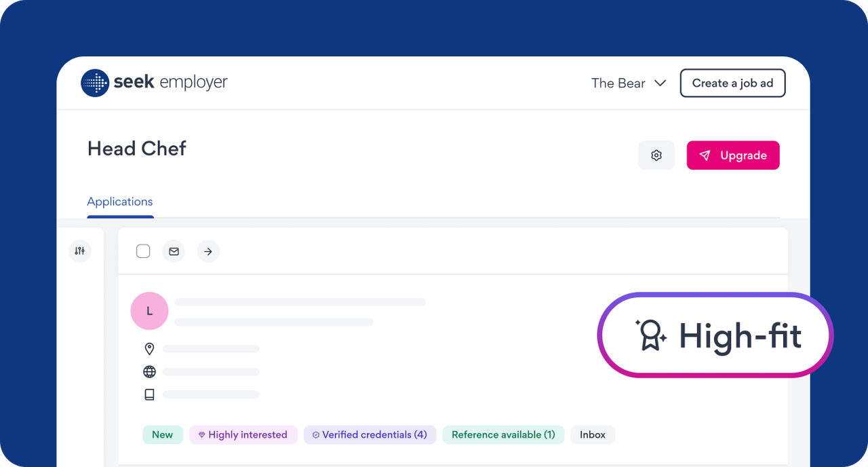Click the Highly interested tag

pos(243,435)
